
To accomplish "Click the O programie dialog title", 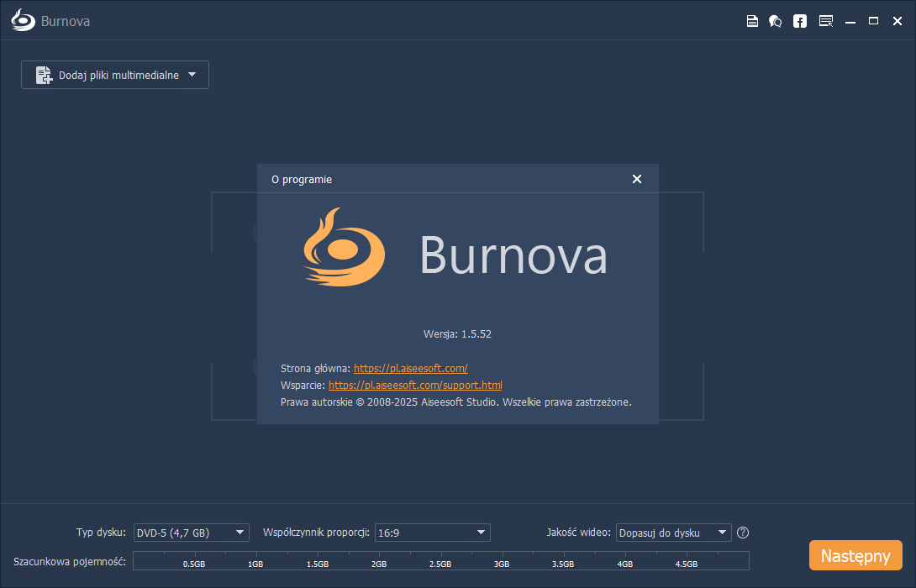I will 302,179.
